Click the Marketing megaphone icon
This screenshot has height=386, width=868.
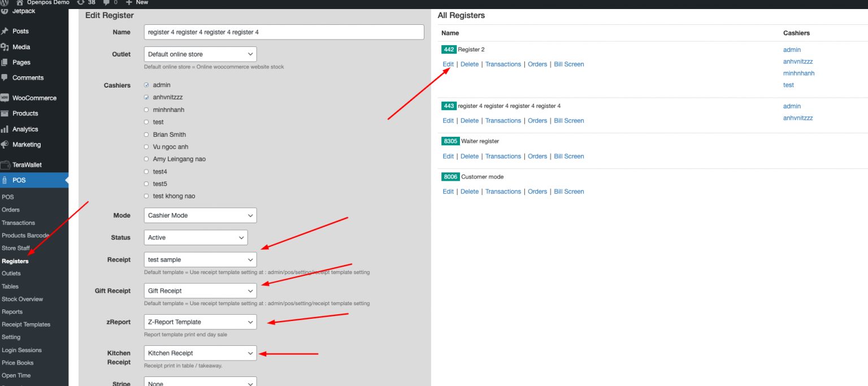click(10, 144)
